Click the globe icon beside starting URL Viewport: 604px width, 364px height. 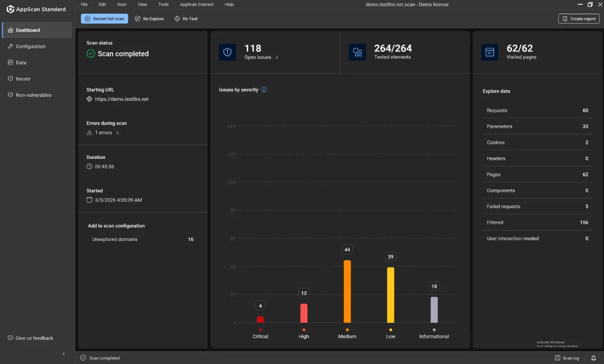89,99
